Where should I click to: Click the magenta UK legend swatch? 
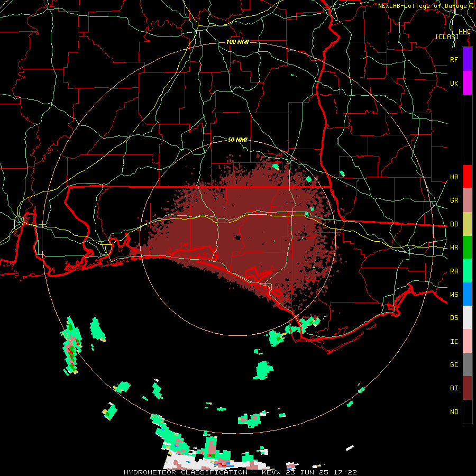click(x=467, y=83)
